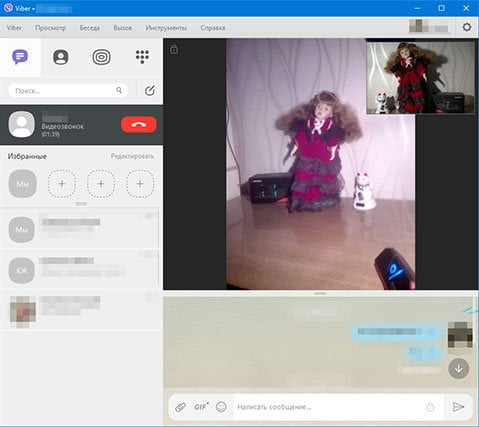Image resolution: width=479 pixels, height=427 pixels.
Task: Click the compose new message icon
Action: (x=150, y=90)
